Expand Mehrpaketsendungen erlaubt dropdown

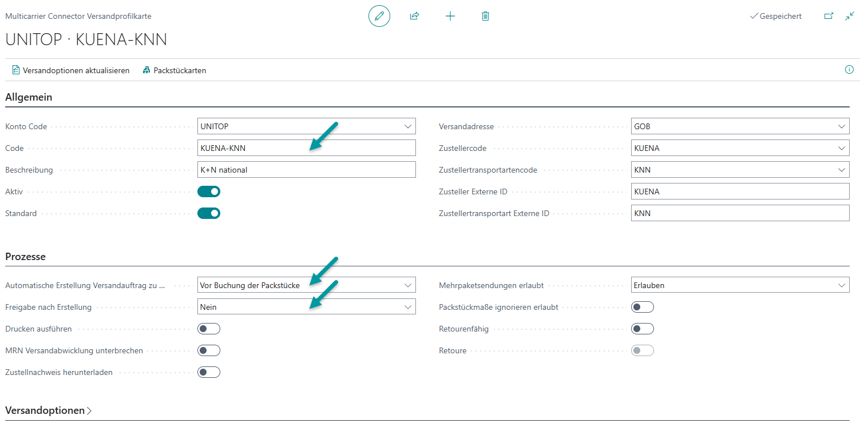tap(740, 285)
